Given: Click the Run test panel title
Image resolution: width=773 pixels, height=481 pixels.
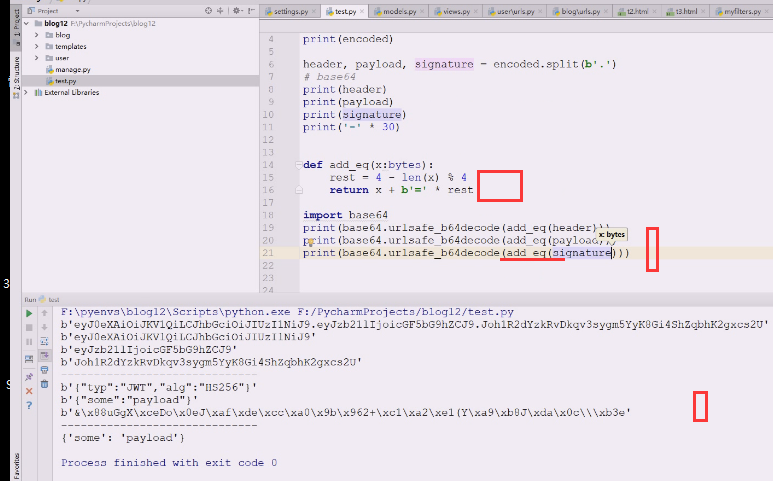Looking at the screenshot, I should tap(41, 300).
